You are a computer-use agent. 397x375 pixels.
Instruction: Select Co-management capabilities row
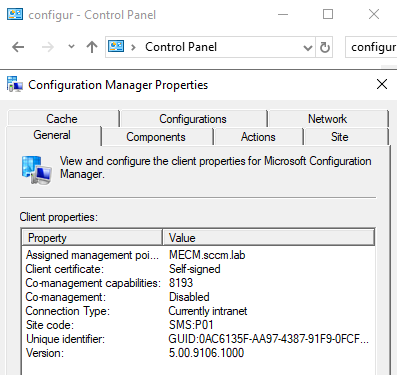[x=198, y=283]
